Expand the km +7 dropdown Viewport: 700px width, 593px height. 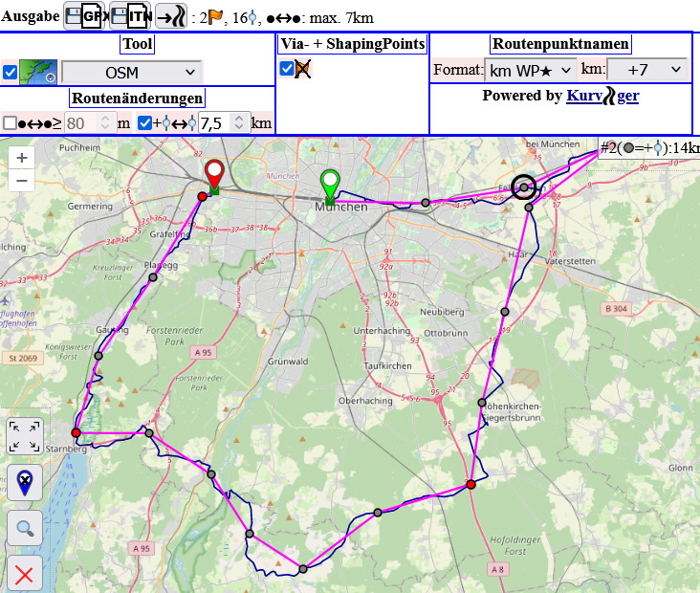(x=647, y=70)
